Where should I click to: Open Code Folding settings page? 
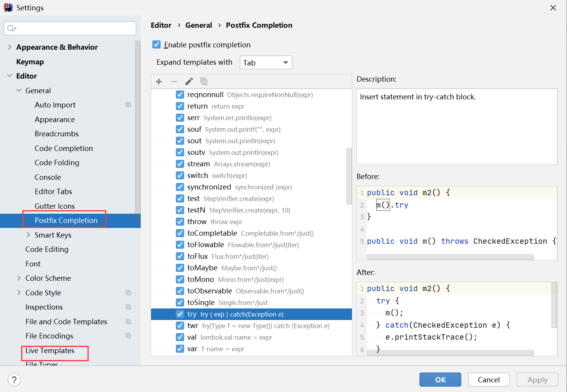[x=57, y=162]
